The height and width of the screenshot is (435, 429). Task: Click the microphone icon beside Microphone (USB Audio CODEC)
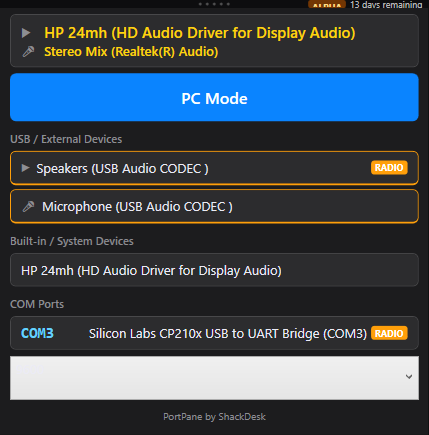(28, 207)
